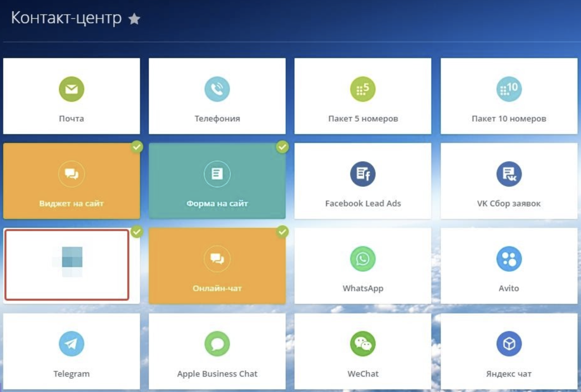
Task: Click the Яндекс чат label
Action: pos(509,374)
